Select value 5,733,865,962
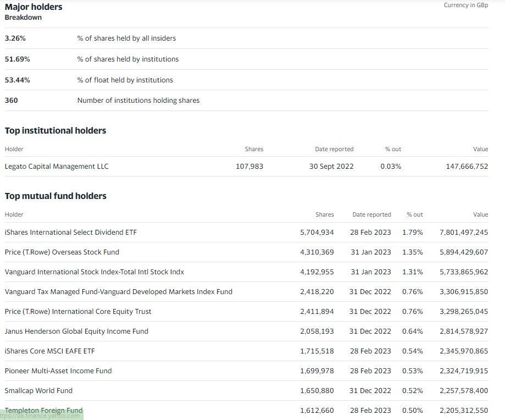The height and width of the screenshot is (420, 505). (464, 272)
